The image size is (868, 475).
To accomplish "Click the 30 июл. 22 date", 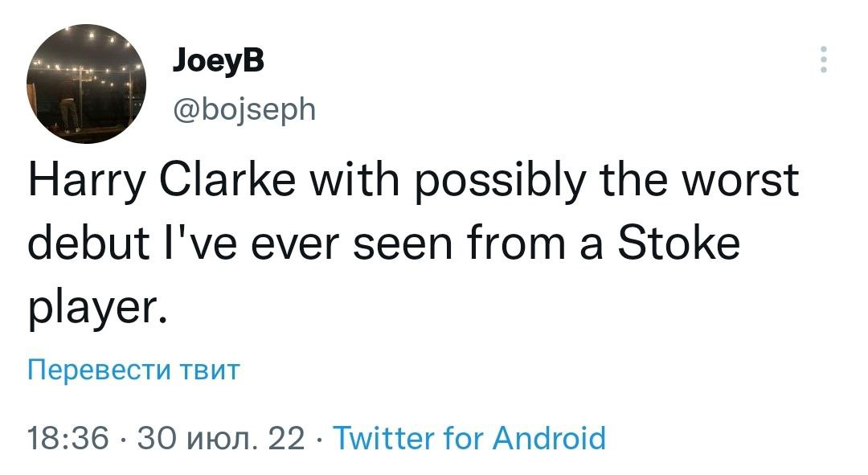I will (x=222, y=439).
